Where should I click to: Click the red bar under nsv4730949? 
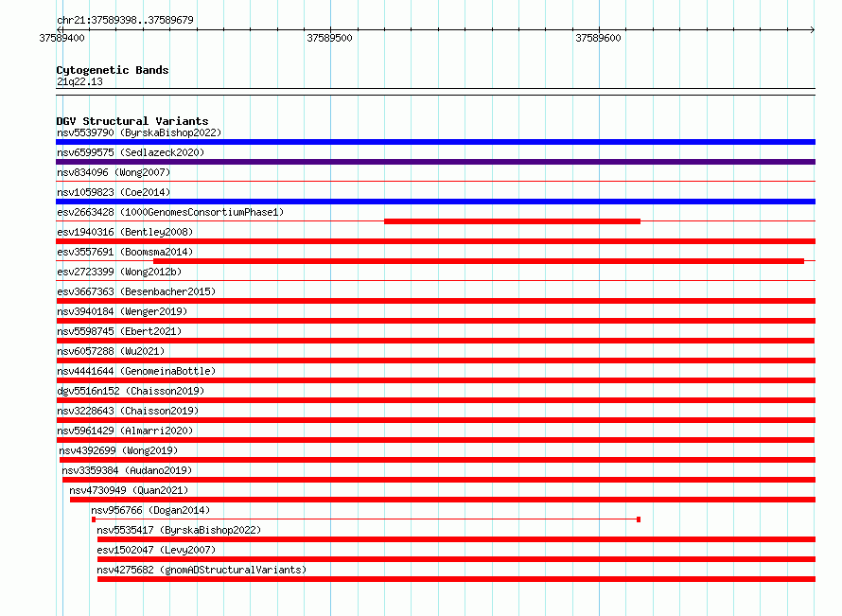(443, 500)
